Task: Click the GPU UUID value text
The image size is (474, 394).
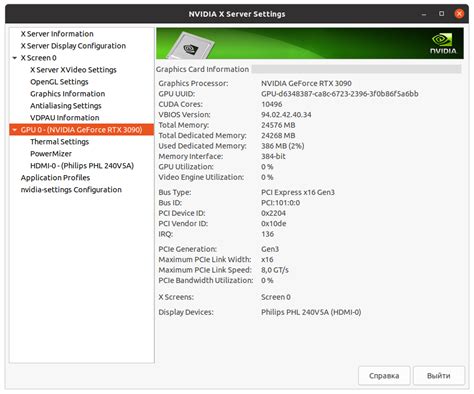Action: tap(340, 94)
